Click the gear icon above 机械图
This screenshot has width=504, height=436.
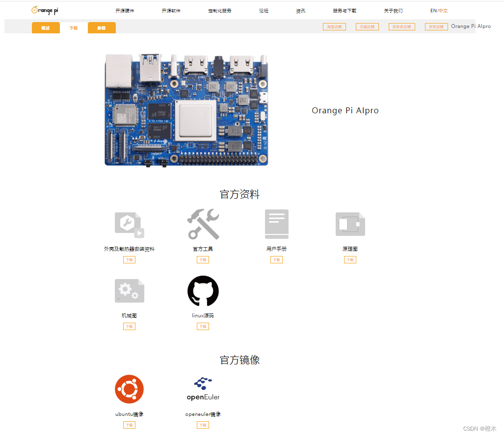(129, 290)
